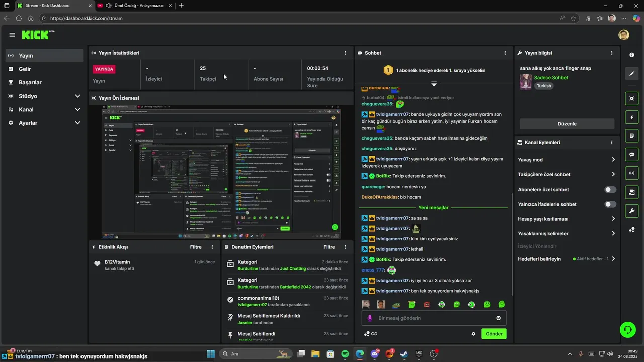Open the green headset support button

tap(627, 330)
